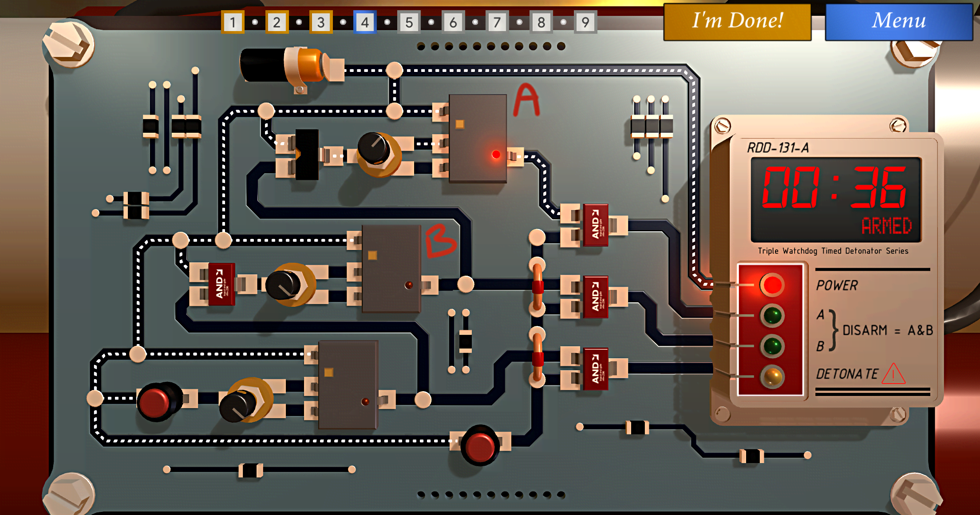Screen dimensions: 980x515
Task: Click the bottom AND gate near detonator
Action: (595, 369)
